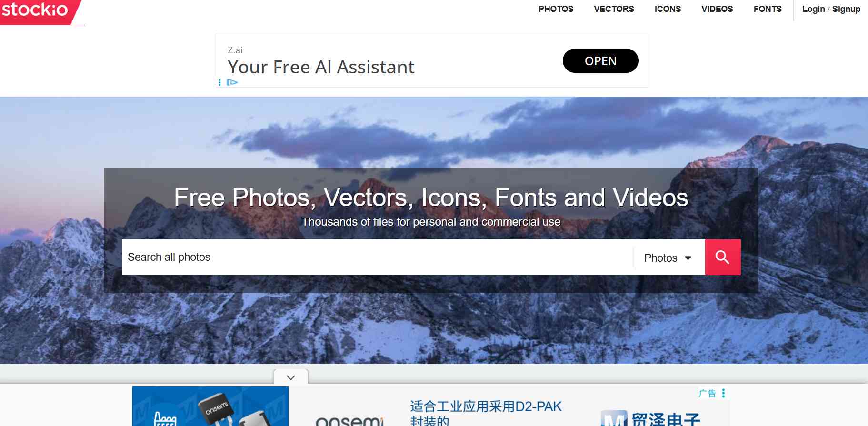The height and width of the screenshot is (426, 868).
Task: Click the vertical dots menu on bottom ad
Action: coord(723,393)
